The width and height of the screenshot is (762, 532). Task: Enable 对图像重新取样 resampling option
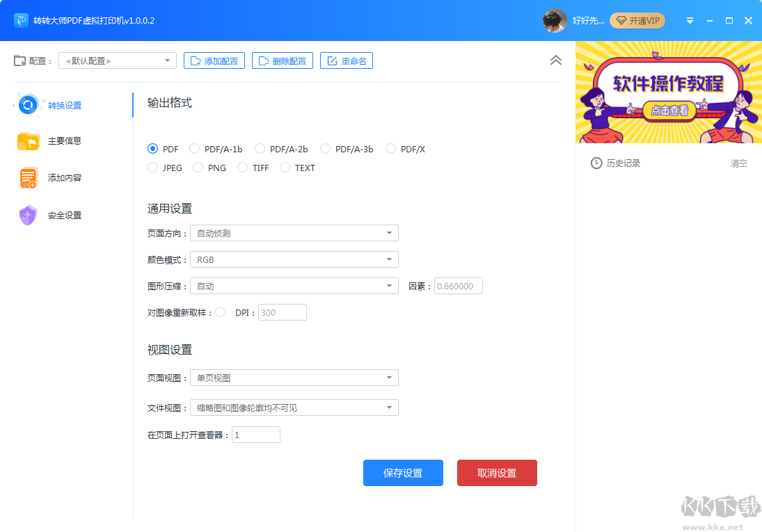tap(220, 312)
